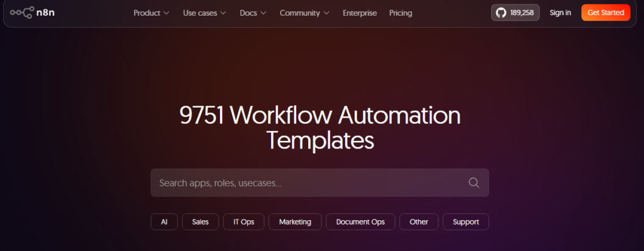Select the Sales category filter
The height and width of the screenshot is (251, 644).
pos(201,222)
